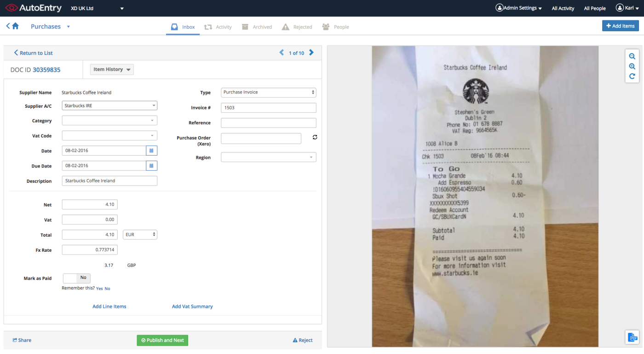
Task: Open the Supplier A/C dropdown
Action: [109, 106]
